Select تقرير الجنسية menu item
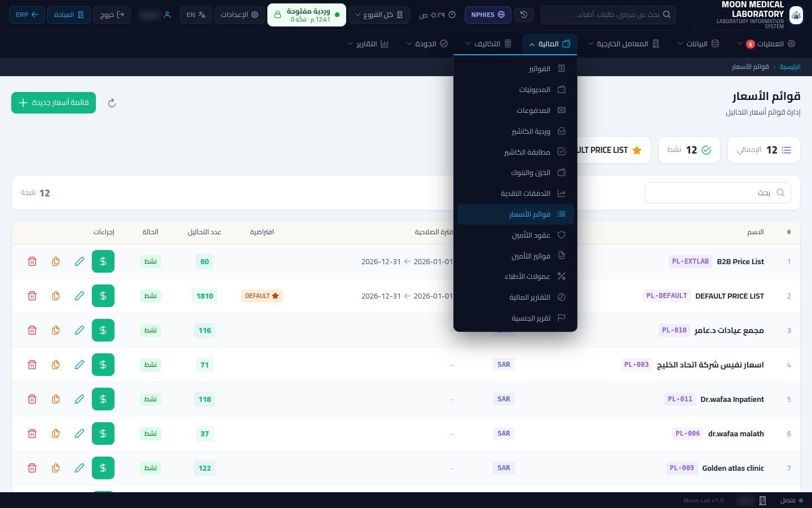Screen dimensions: 812x508 pyautogui.click(x=515, y=318)
